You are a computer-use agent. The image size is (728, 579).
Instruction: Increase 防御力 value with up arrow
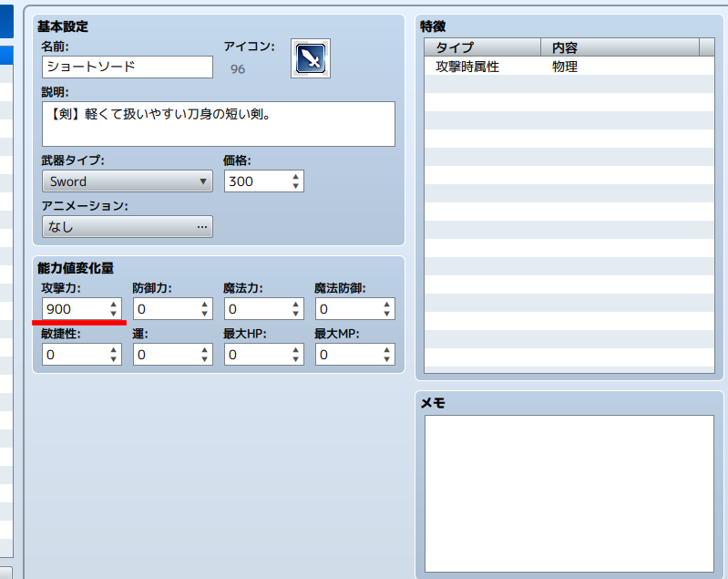(x=204, y=304)
